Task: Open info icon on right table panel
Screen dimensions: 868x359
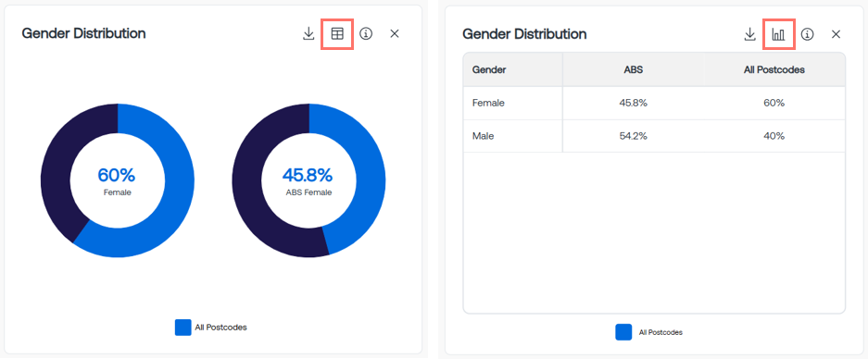Action: [x=808, y=34]
